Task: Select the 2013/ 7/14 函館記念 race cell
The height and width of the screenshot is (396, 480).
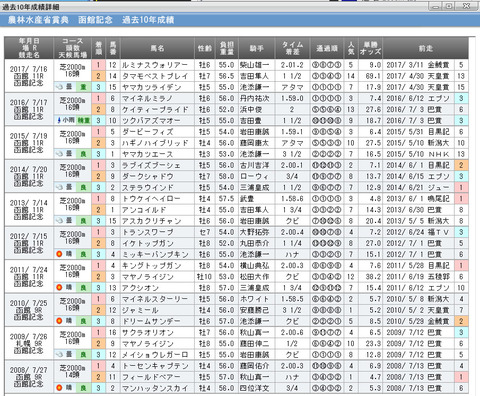Action: [29, 209]
